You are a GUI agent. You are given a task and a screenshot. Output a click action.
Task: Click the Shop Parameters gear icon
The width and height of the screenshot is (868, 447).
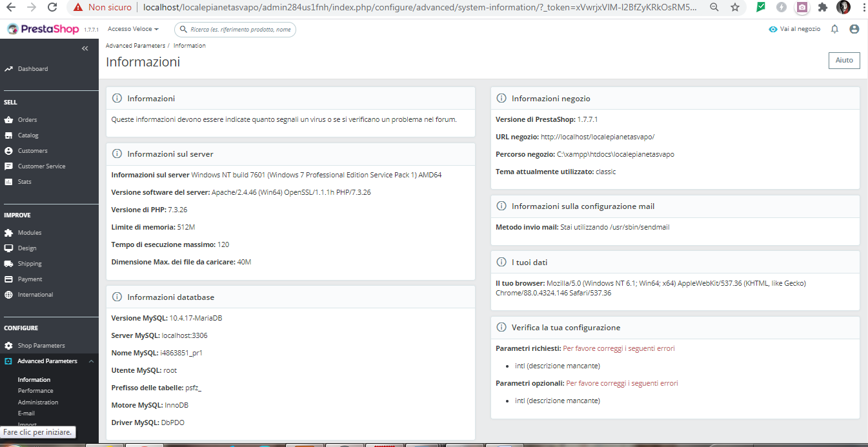coord(8,346)
